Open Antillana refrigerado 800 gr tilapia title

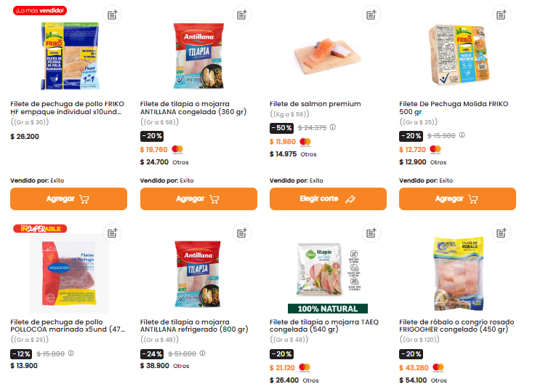197,326
